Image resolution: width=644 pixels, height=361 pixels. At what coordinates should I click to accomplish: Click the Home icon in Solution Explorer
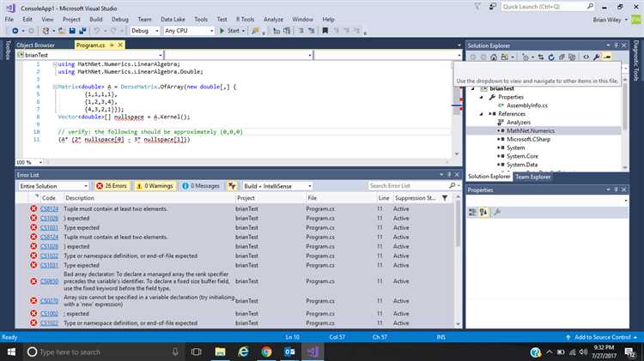pos(494,57)
